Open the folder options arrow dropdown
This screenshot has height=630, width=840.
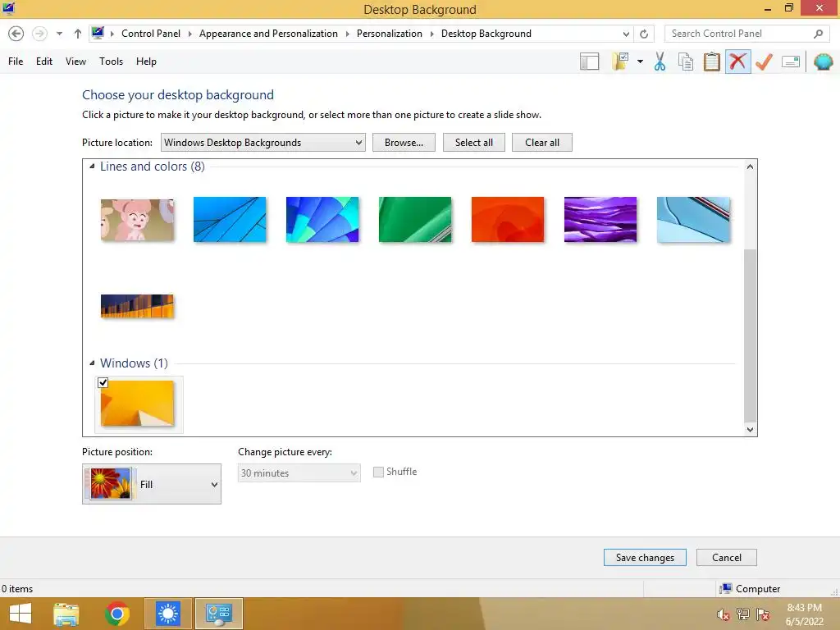click(x=640, y=62)
